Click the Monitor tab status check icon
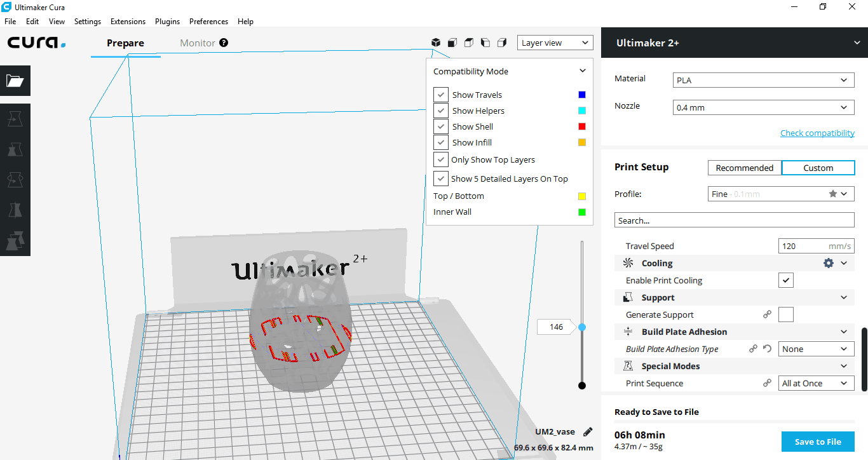The height and width of the screenshot is (460, 868). [x=224, y=43]
